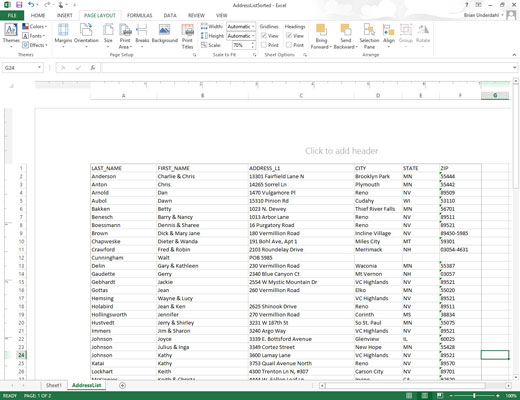Switch to the FORMULAS tab
This screenshot has height=400, width=520.
[139, 15]
